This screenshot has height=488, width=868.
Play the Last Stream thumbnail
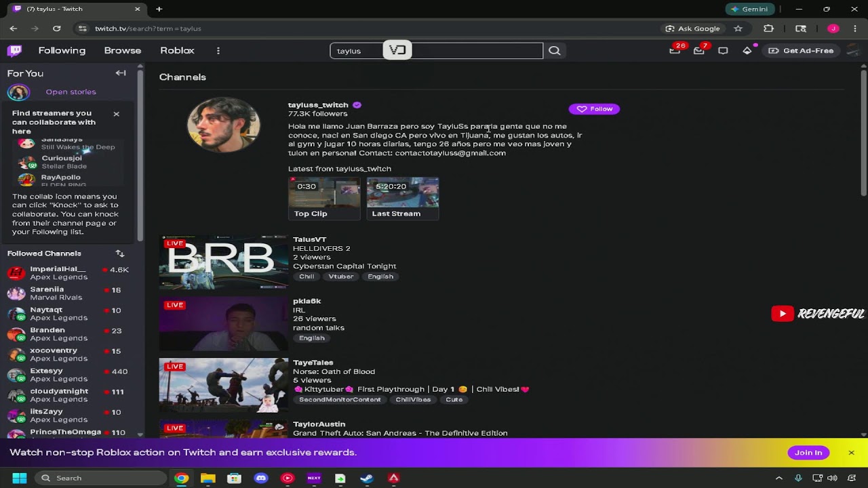(403, 192)
